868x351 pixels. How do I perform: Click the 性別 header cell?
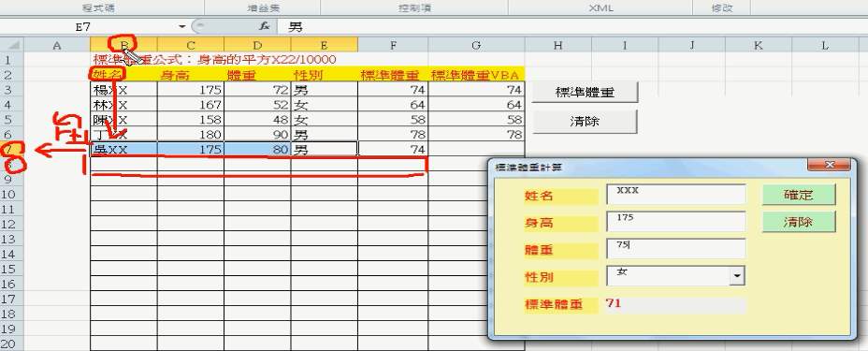point(325,74)
